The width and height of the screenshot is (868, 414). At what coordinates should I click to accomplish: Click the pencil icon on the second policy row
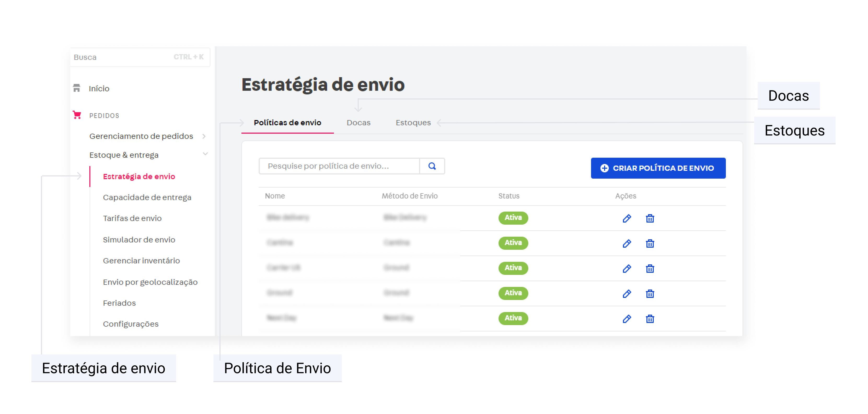[626, 243]
